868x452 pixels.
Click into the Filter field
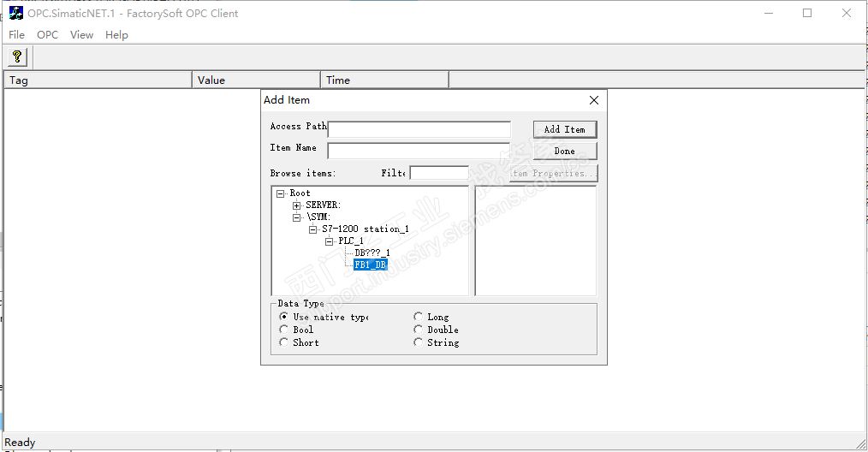pyautogui.click(x=439, y=173)
